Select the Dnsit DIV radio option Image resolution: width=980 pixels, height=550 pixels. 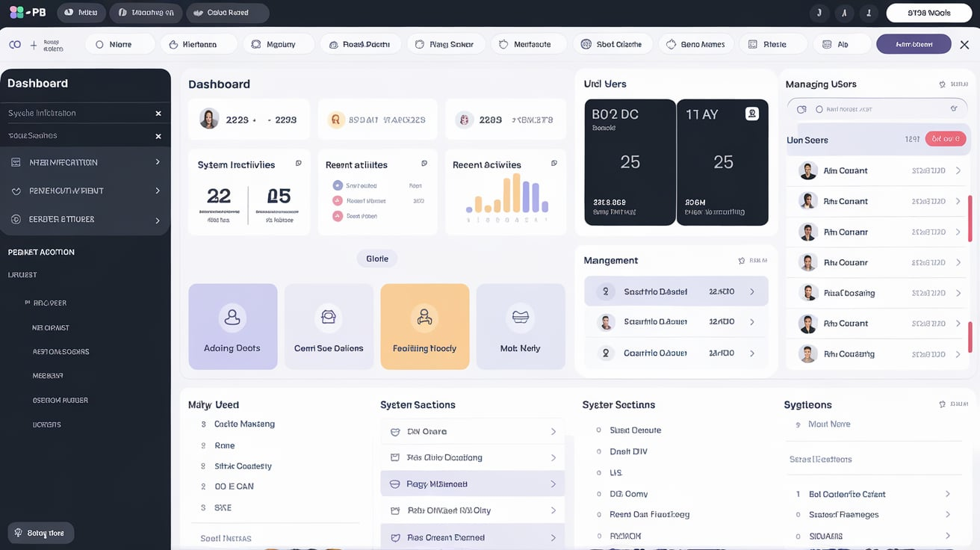[598, 451]
